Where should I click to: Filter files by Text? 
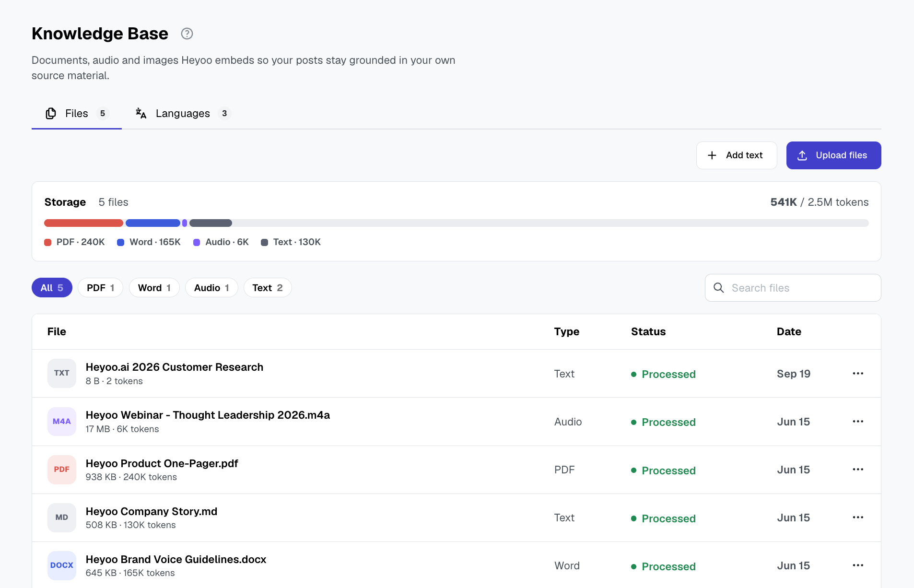268,288
